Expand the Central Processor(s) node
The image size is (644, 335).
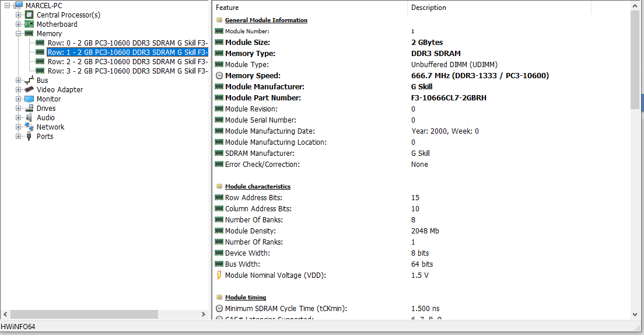click(x=18, y=15)
